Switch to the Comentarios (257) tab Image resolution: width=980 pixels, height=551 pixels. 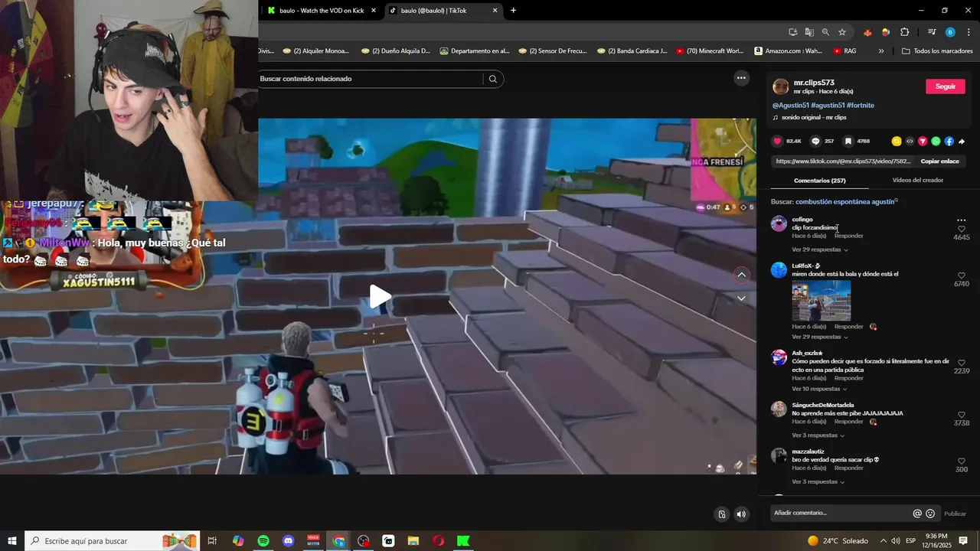pyautogui.click(x=819, y=181)
